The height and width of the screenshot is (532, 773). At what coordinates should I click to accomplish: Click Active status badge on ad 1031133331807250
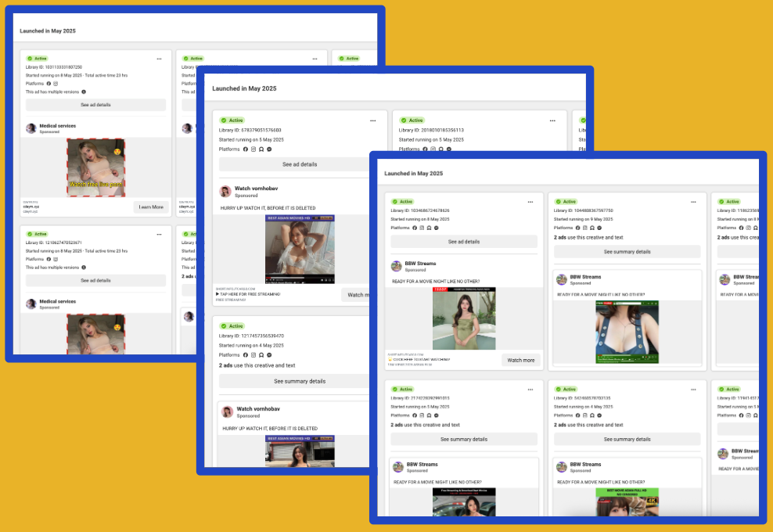tap(37, 59)
